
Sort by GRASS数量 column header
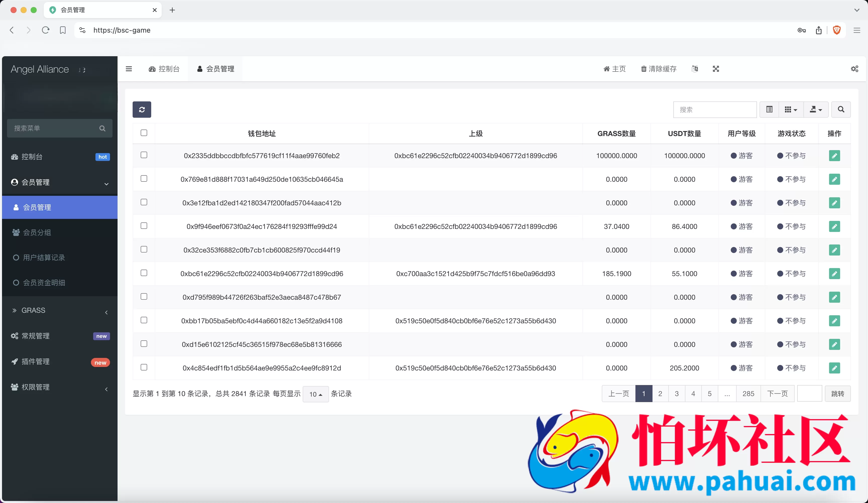[x=617, y=134]
